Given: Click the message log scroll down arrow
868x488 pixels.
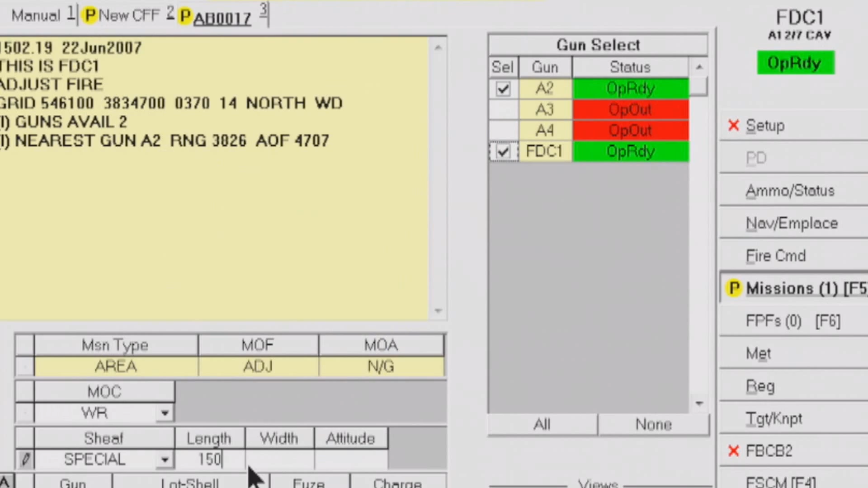Looking at the screenshot, I should [438, 310].
